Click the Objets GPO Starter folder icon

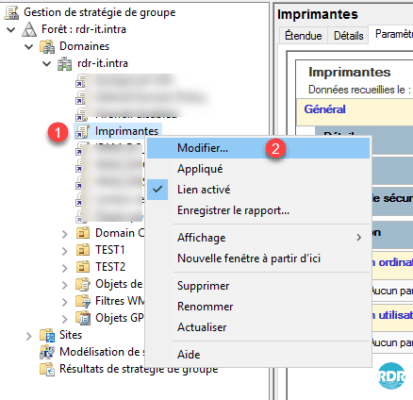(x=82, y=318)
